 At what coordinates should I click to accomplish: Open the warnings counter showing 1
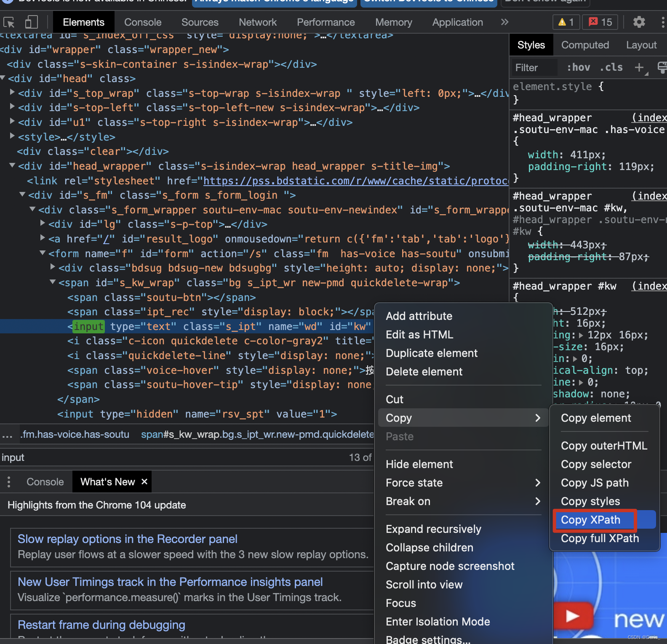tap(566, 22)
